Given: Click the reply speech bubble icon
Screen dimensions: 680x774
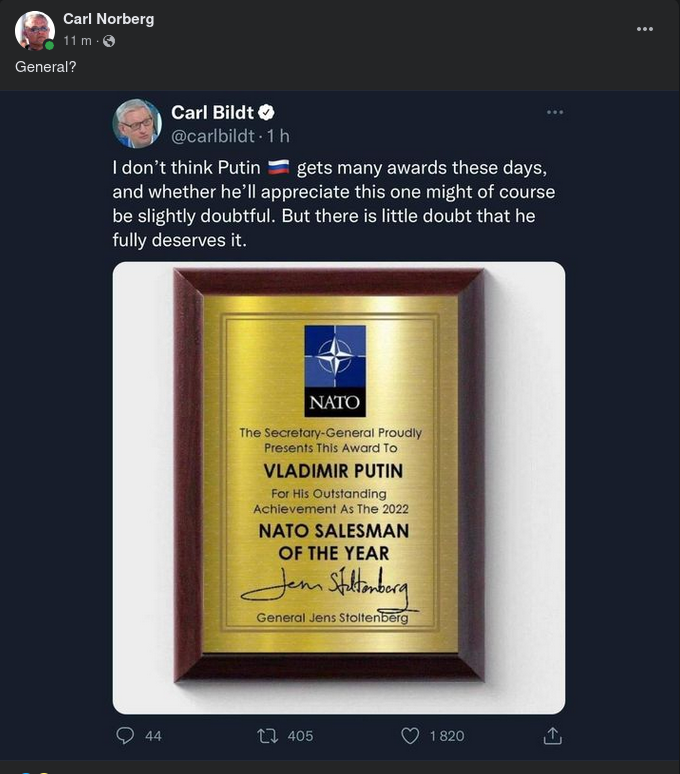Looking at the screenshot, I should 126,735.
